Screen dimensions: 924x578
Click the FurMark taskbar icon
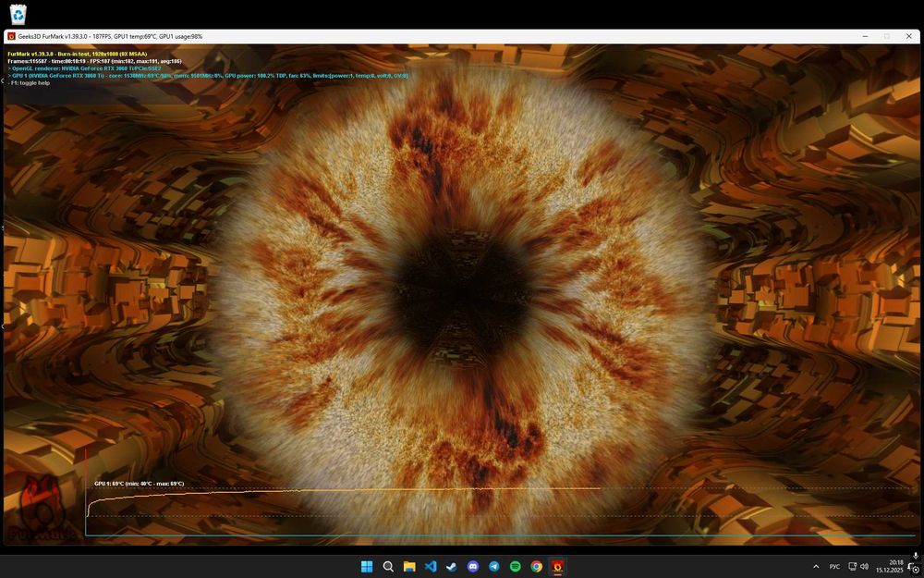click(x=557, y=567)
